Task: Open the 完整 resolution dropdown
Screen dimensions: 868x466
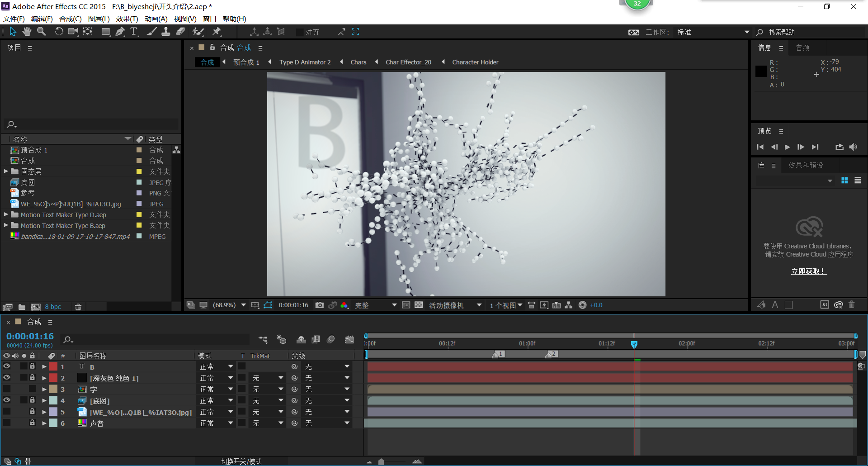Action: tap(375, 305)
